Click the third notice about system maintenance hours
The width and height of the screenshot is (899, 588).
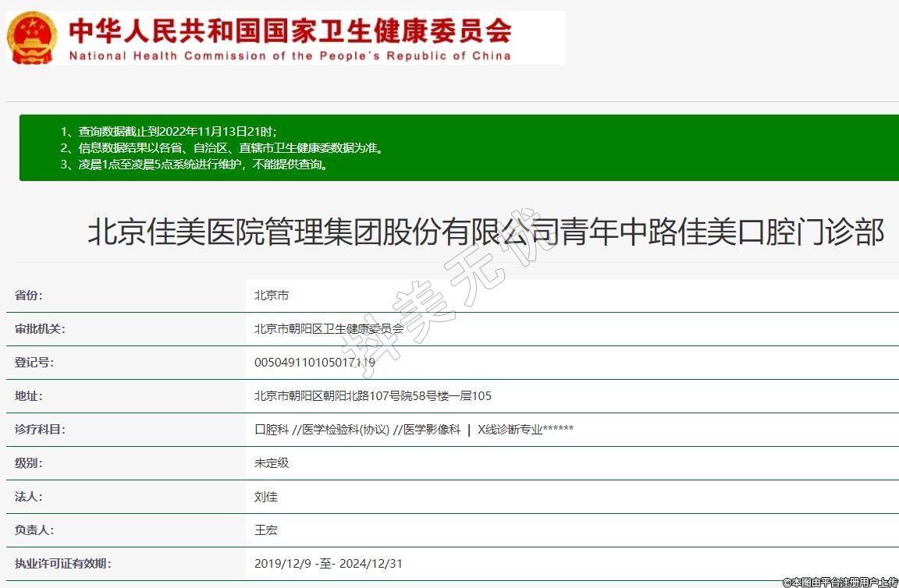click(194, 165)
